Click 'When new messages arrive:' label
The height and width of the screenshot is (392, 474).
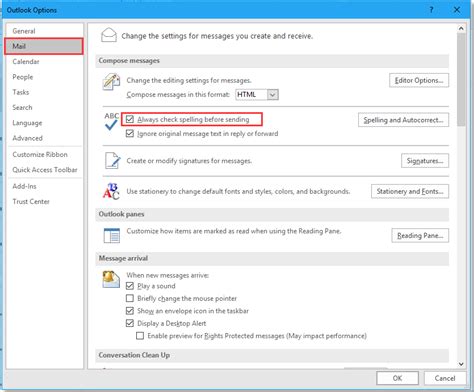(168, 275)
